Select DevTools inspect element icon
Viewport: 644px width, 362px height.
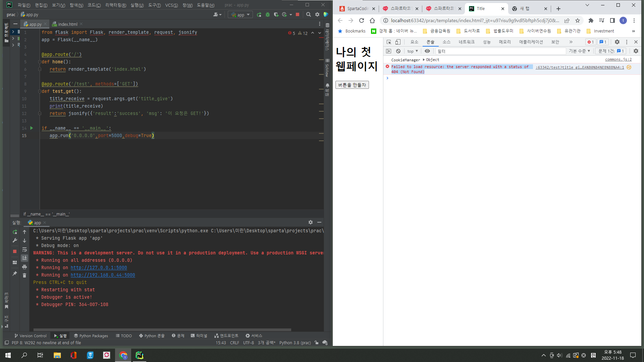(x=389, y=42)
